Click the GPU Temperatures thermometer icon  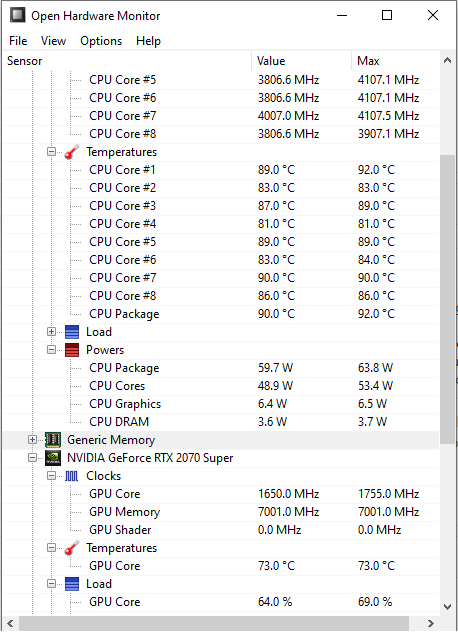pyautogui.click(x=72, y=548)
